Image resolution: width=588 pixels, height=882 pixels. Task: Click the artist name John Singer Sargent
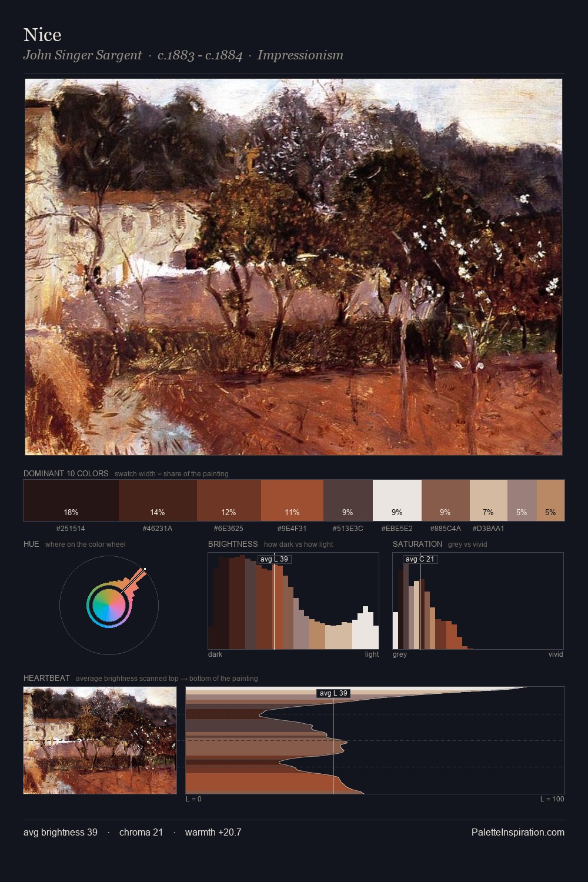coord(82,55)
